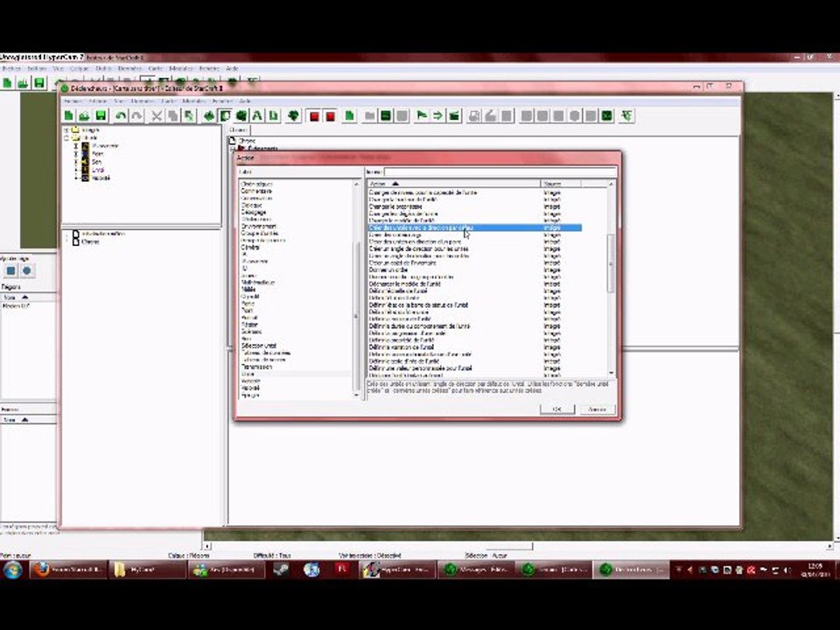Click the New icon in the Déclencheurs toolbar
Screen dimensions: 840x630
(68, 115)
